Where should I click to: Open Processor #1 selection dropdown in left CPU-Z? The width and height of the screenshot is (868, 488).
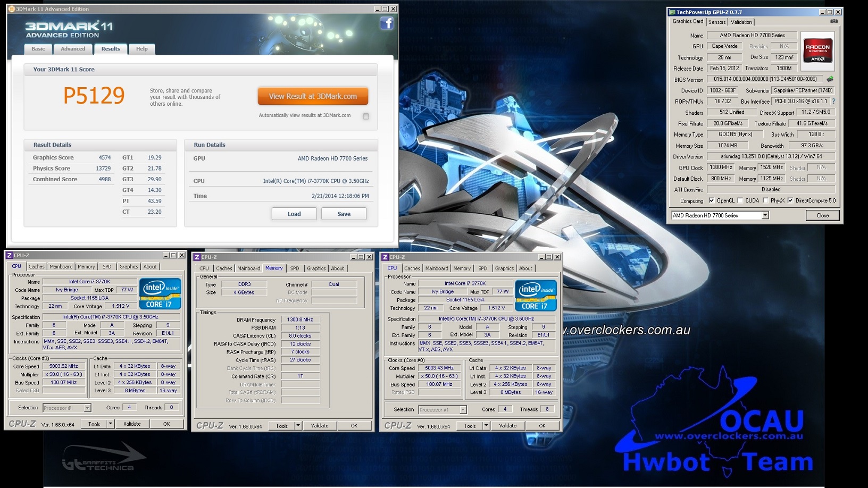pos(87,408)
